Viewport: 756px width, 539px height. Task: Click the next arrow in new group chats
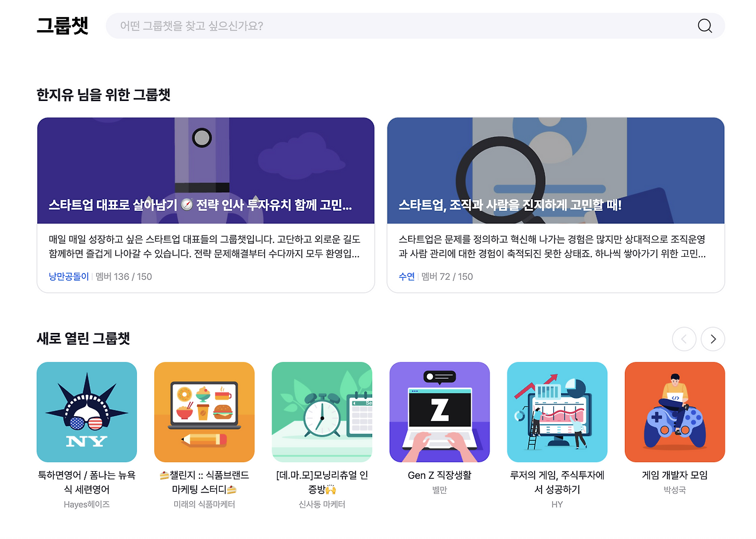pyautogui.click(x=713, y=339)
